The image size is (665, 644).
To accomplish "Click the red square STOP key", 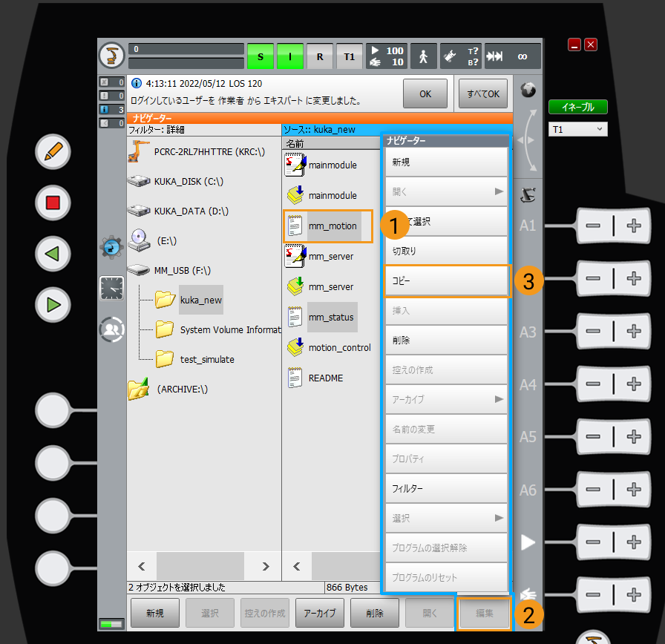I will 53,203.
